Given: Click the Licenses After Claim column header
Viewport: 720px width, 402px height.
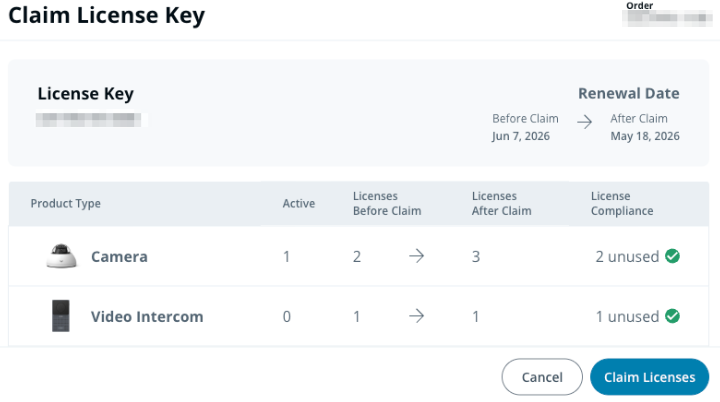Looking at the screenshot, I should (x=501, y=204).
